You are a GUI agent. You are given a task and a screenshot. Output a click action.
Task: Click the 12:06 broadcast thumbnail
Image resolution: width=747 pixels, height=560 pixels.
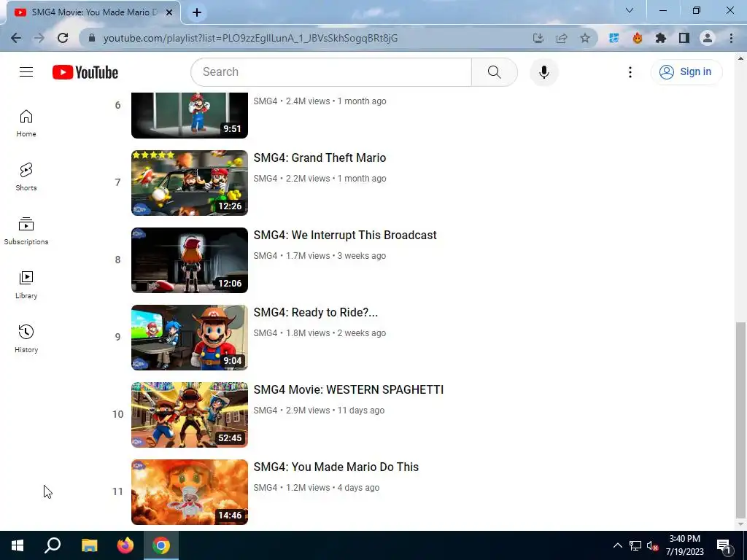point(190,260)
